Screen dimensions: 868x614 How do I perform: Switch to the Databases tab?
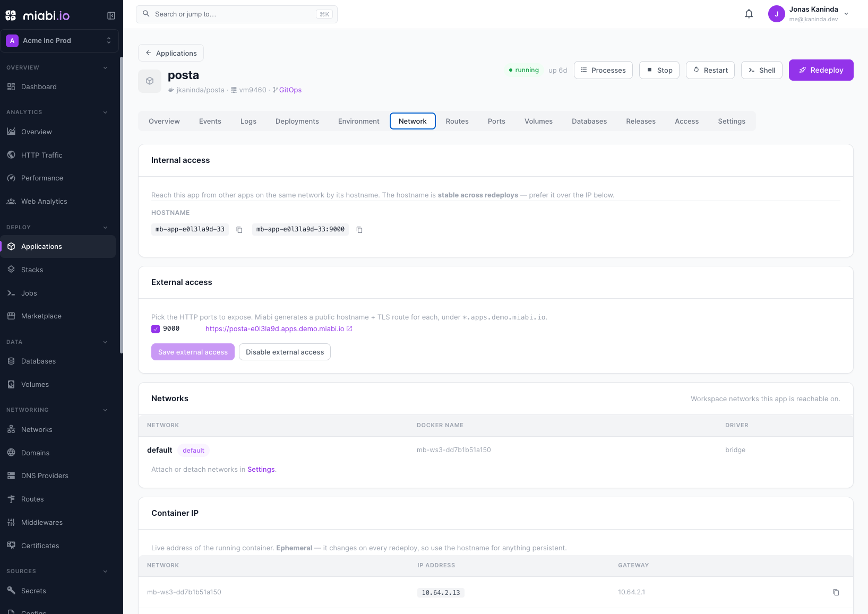pyautogui.click(x=589, y=122)
